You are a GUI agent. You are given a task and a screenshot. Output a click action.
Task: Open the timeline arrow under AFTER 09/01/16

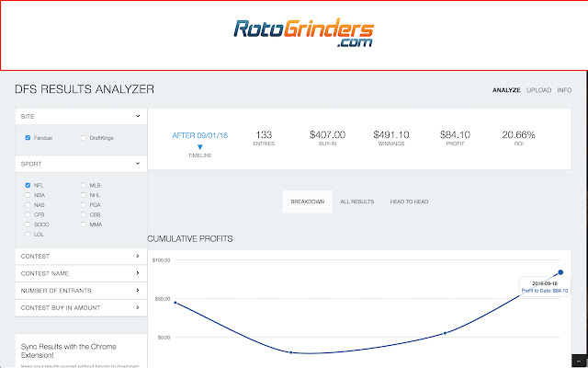200,147
